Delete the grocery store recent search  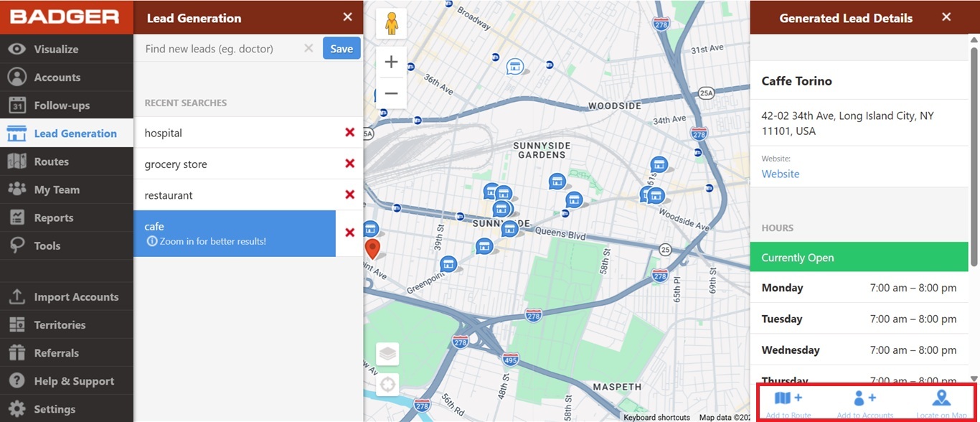click(x=349, y=164)
